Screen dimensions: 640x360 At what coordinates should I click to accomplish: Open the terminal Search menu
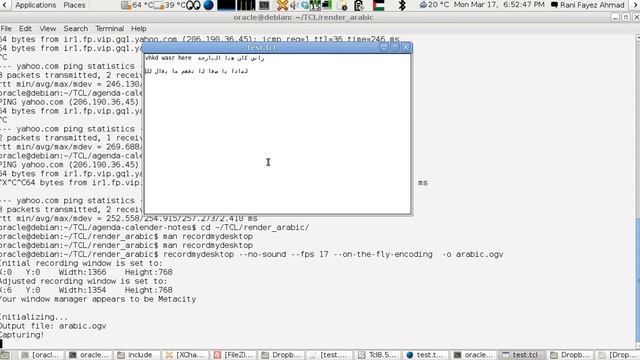tap(76, 29)
